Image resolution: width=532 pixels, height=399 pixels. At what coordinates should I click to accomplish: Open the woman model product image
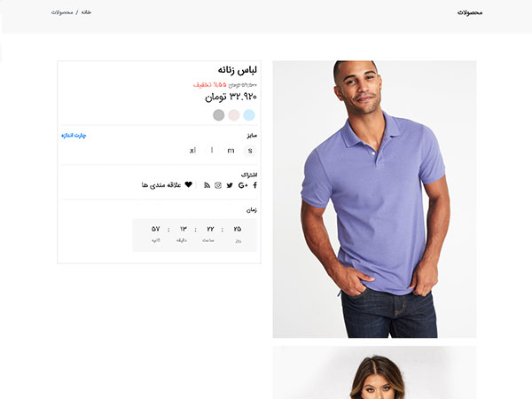374,374
